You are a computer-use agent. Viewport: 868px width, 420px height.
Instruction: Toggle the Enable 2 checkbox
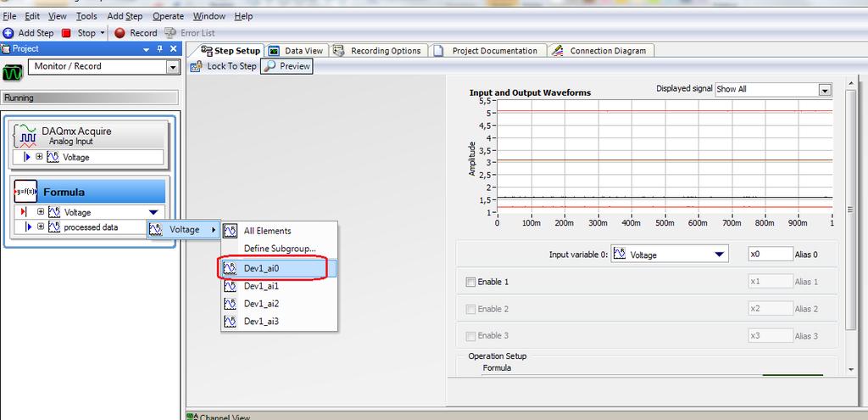coord(470,309)
